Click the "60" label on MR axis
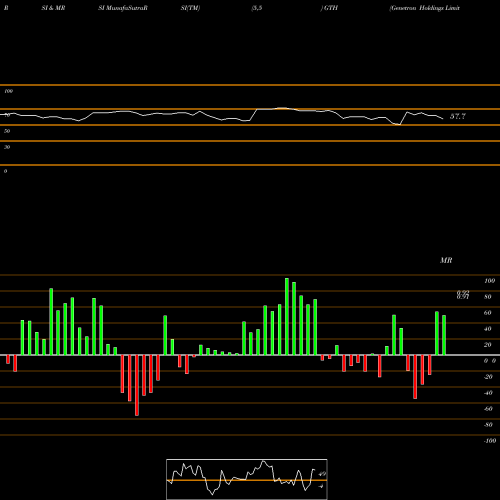The width and height of the screenshot is (500, 500). (488, 313)
